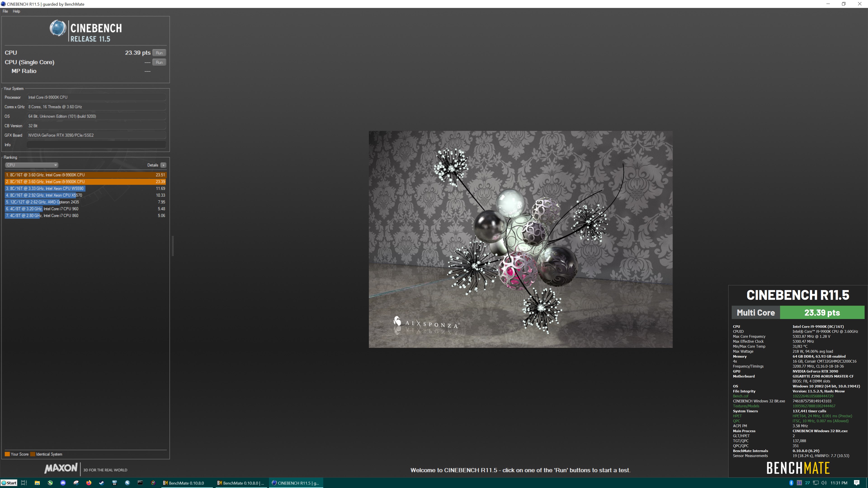This screenshot has width=868, height=488.
Task: Expand ranking Details arrow
Action: (x=163, y=165)
